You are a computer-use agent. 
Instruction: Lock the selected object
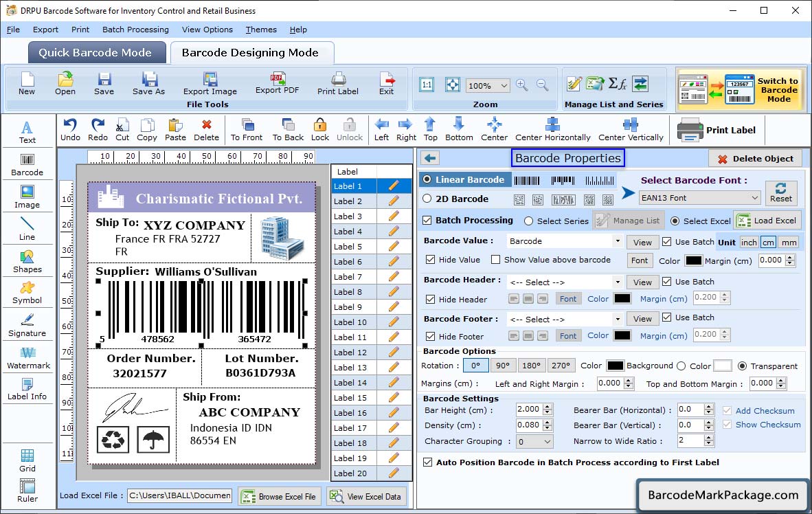coord(320,130)
